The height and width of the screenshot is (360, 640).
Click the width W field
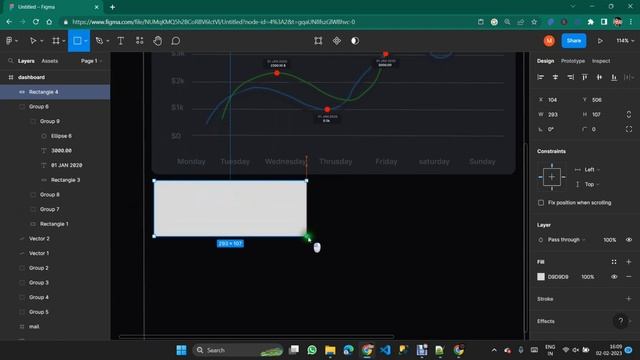pyautogui.click(x=556, y=115)
